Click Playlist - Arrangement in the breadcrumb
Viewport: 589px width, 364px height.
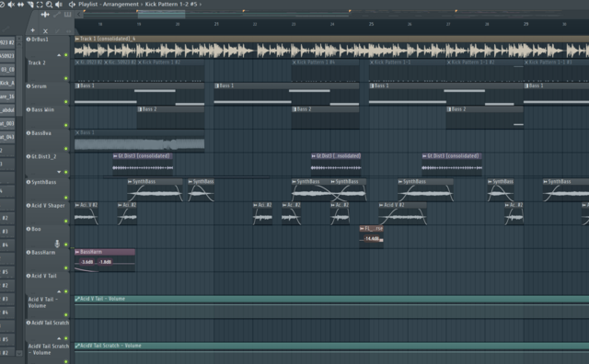click(x=109, y=5)
